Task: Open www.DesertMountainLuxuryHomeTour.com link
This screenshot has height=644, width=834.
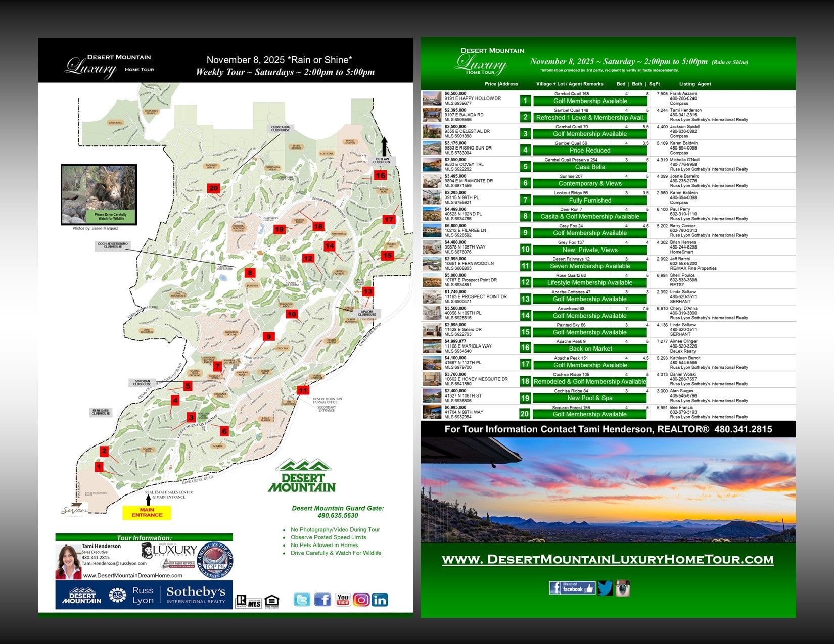Action: coord(608,559)
